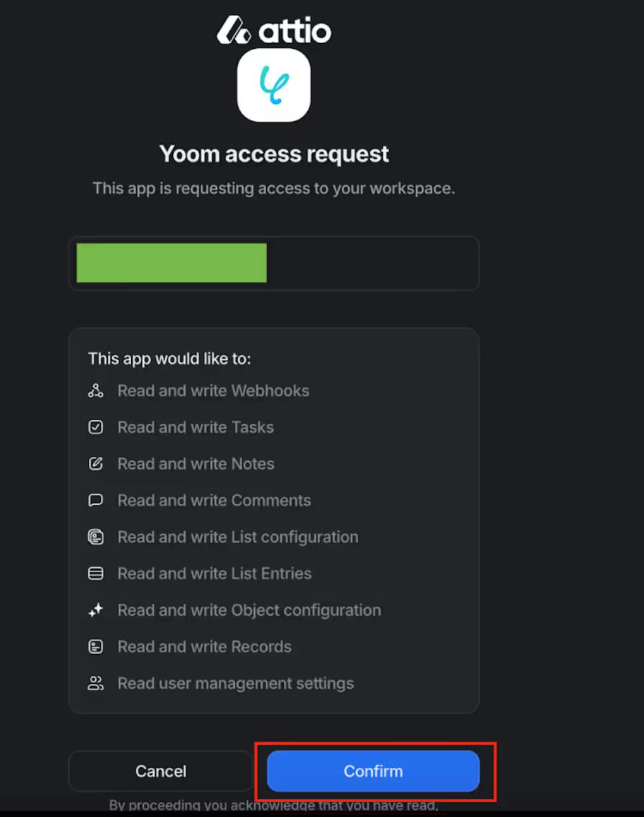
Task: Click the Tasks checkmark icon
Action: (x=96, y=428)
